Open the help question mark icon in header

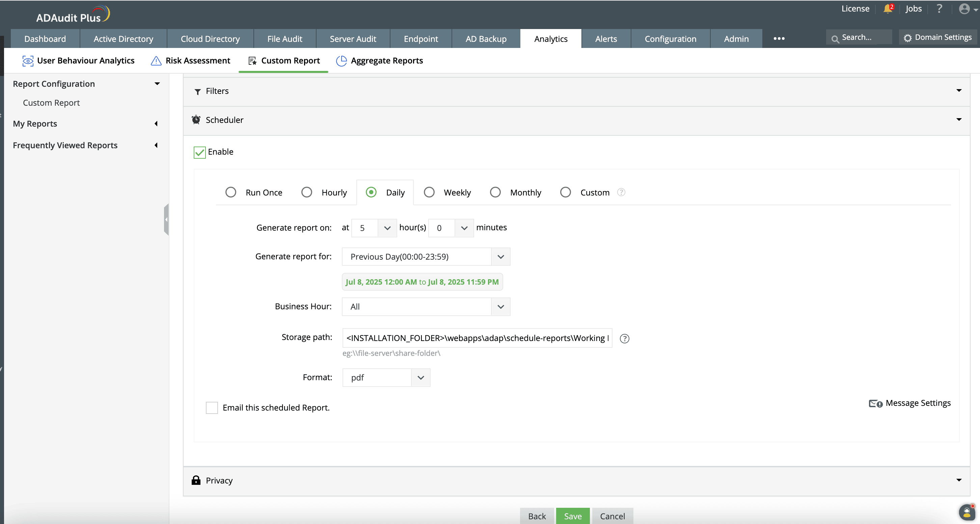pos(939,9)
